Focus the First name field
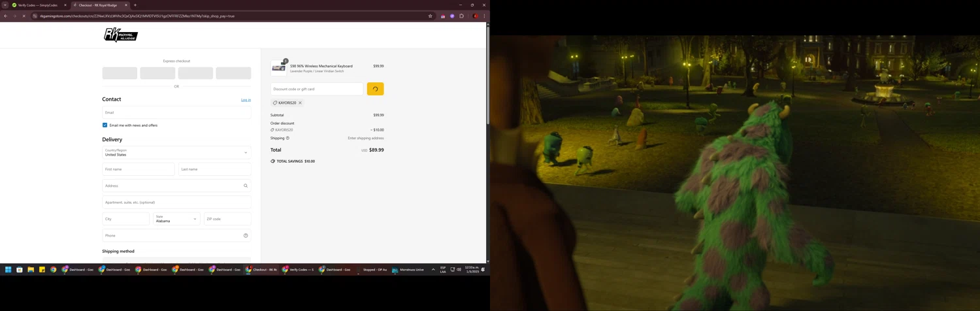 pyautogui.click(x=139, y=169)
